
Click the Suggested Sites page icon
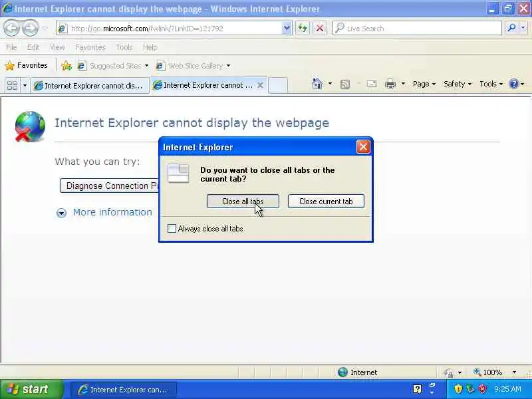[82, 65]
